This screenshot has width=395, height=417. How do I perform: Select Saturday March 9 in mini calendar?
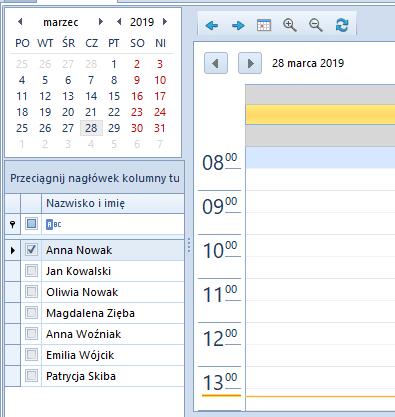tap(137, 80)
